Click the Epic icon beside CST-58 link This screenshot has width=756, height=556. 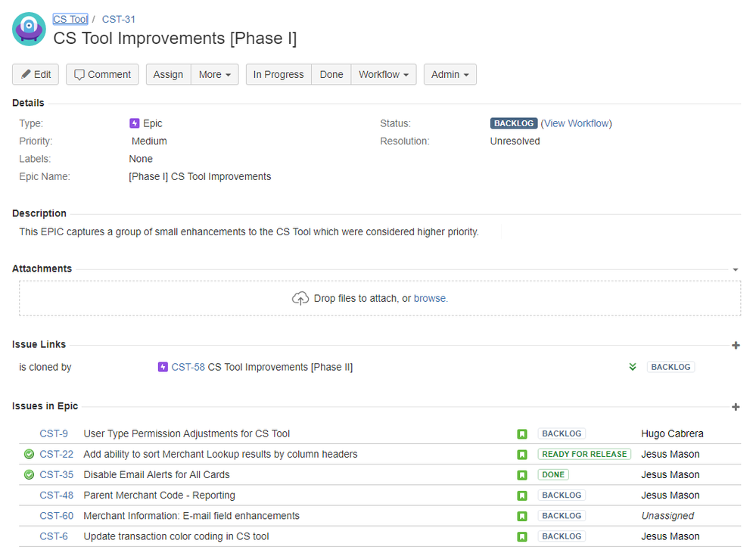pos(163,367)
